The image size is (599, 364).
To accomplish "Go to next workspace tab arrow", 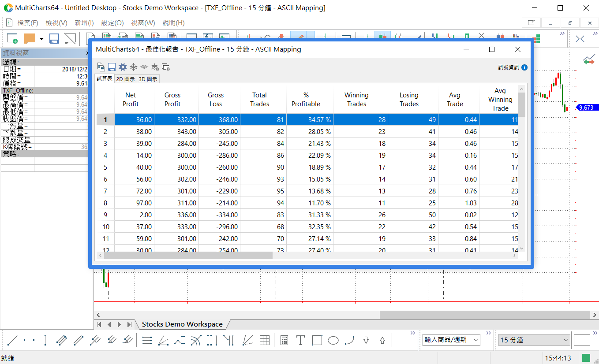I will tap(119, 324).
